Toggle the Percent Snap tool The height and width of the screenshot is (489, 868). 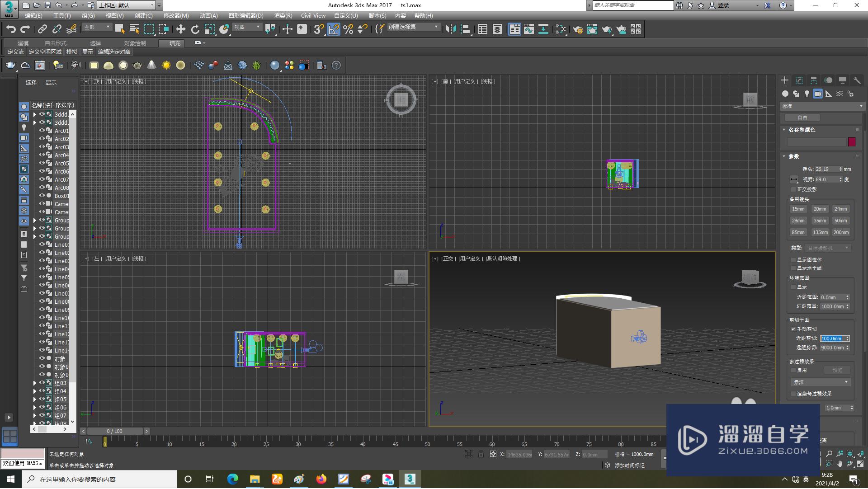[348, 29]
